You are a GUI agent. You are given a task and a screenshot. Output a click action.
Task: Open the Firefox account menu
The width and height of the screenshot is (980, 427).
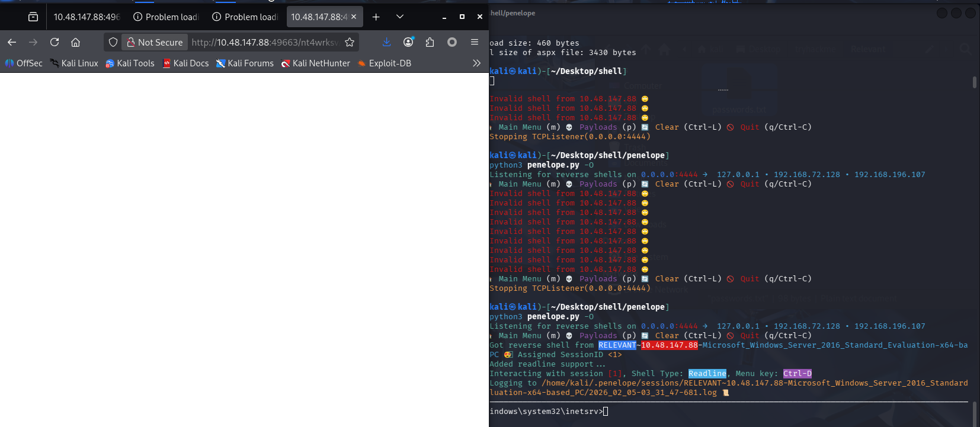click(408, 42)
